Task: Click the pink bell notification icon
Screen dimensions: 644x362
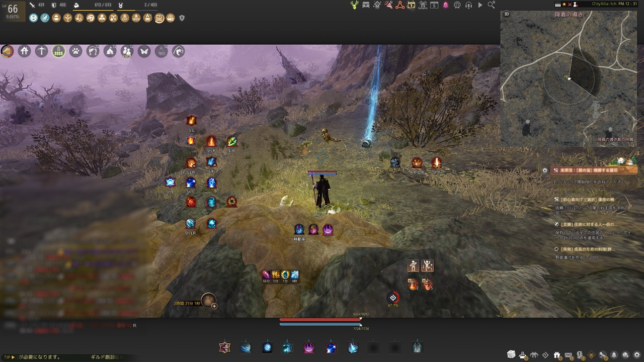Action: point(446,5)
